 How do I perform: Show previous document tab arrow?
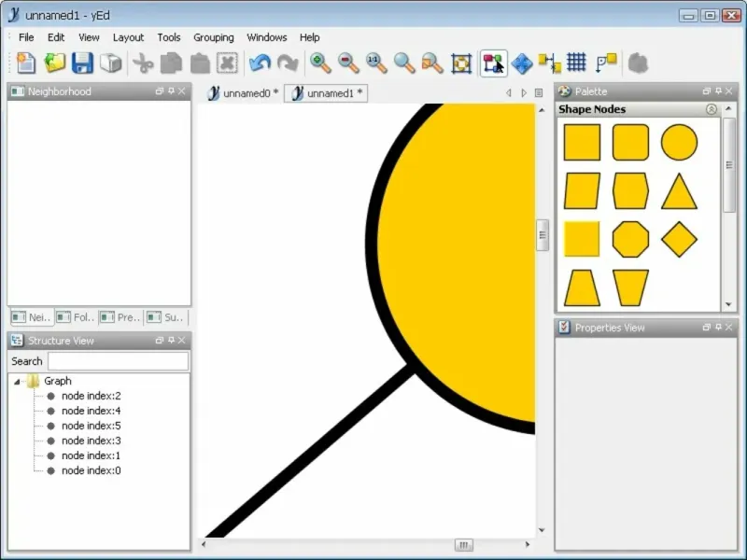click(509, 92)
